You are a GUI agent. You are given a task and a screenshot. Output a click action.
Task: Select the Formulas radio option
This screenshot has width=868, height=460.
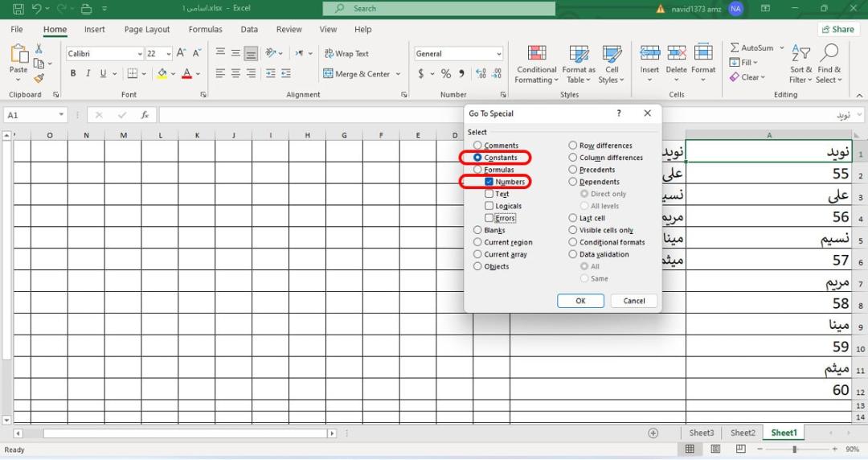click(x=477, y=170)
